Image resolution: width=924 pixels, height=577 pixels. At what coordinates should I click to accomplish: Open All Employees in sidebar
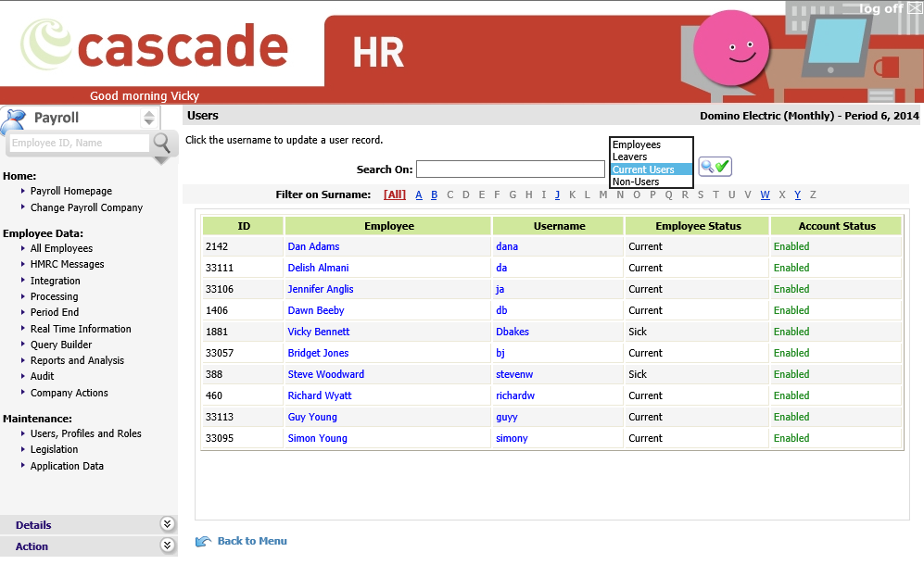click(61, 248)
